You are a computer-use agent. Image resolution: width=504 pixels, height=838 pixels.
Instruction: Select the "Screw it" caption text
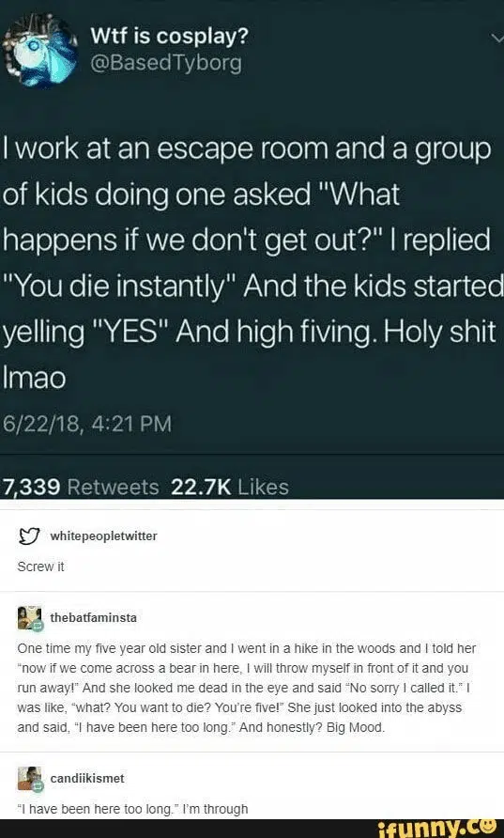click(x=40, y=567)
